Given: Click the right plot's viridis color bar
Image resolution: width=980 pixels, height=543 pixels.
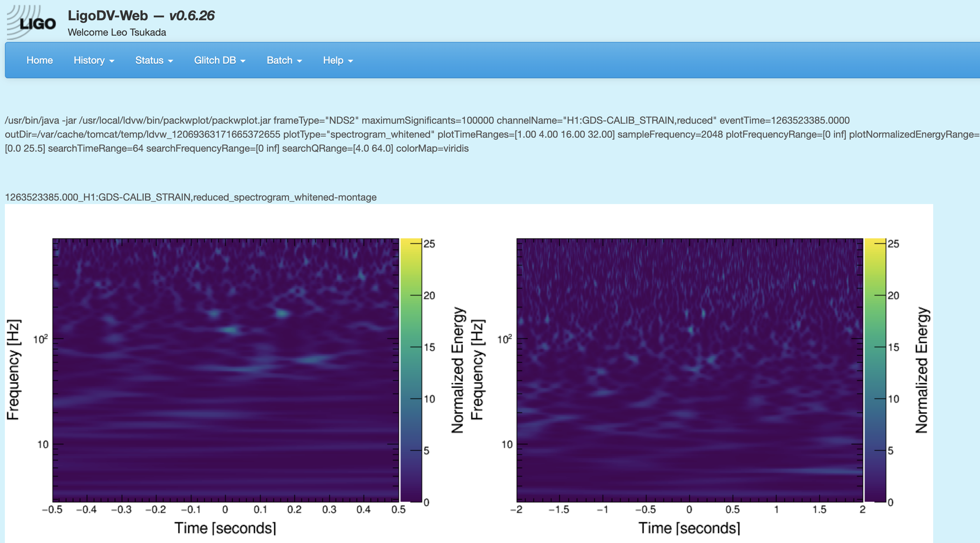Looking at the screenshot, I should 875,370.
